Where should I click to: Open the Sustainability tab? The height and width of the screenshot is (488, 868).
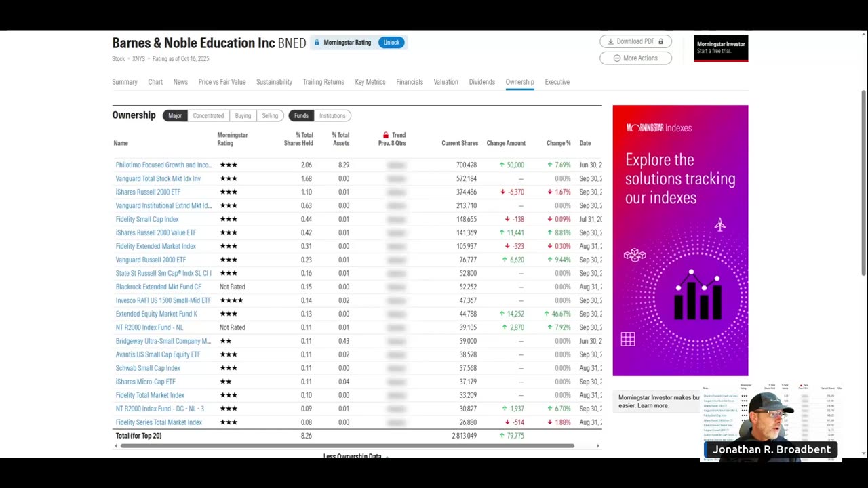(274, 82)
